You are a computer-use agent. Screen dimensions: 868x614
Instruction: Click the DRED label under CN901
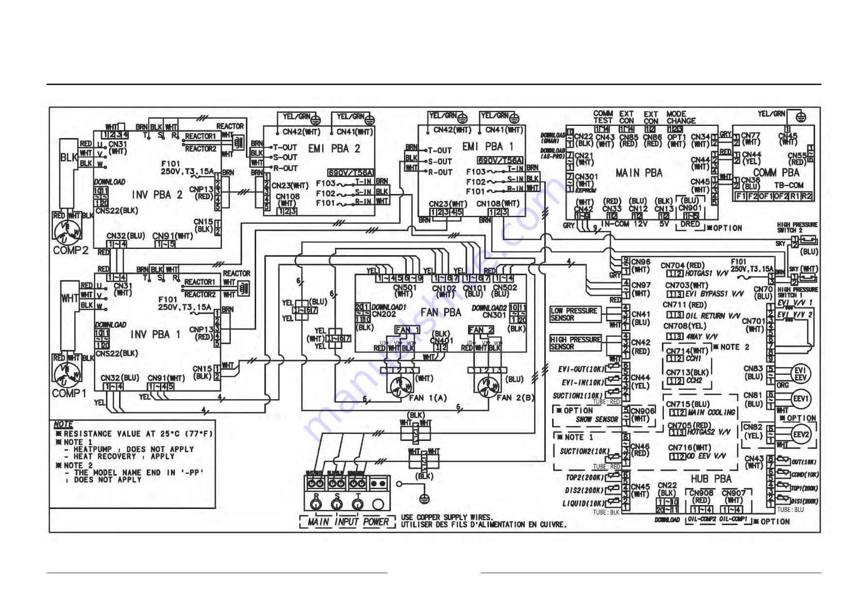coord(690,224)
